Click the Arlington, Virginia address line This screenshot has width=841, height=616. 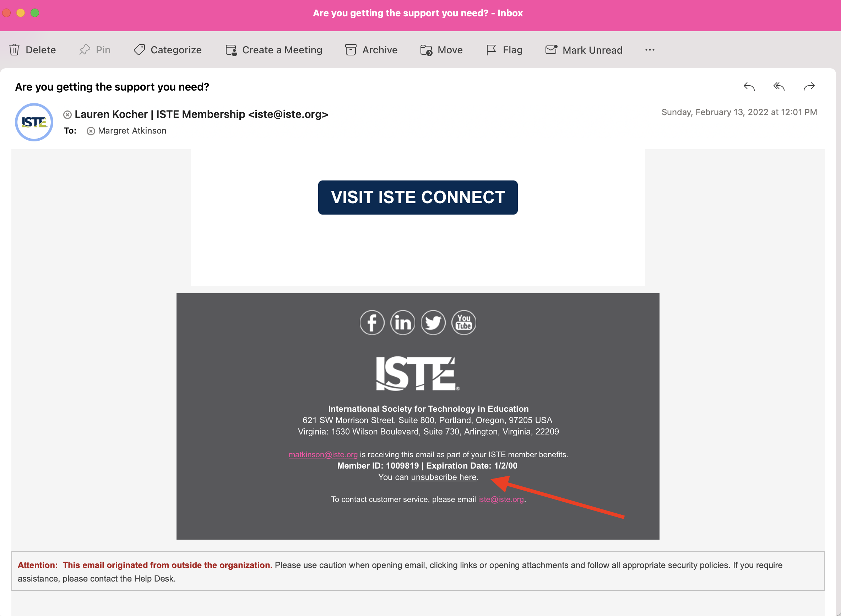point(428,431)
